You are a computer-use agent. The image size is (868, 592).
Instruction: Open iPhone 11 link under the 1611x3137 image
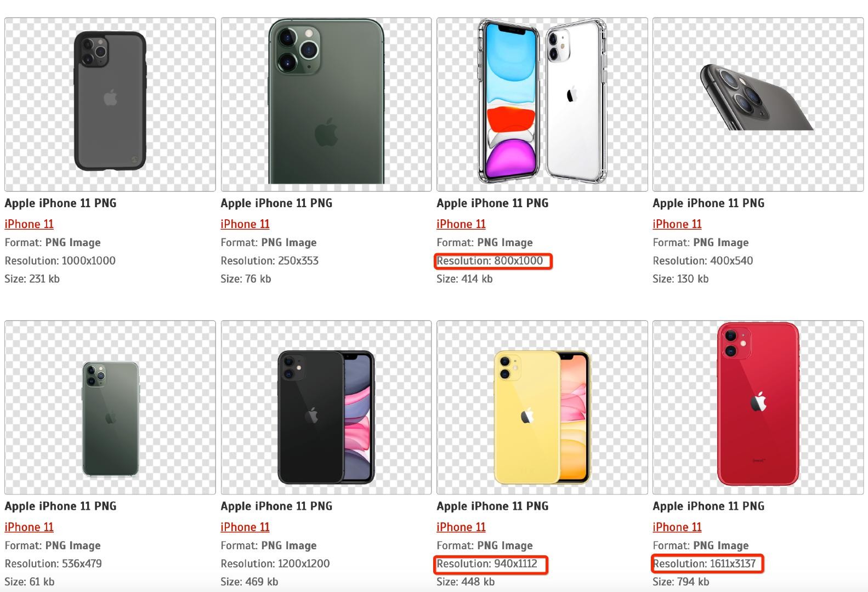pyautogui.click(x=677, y=527)
